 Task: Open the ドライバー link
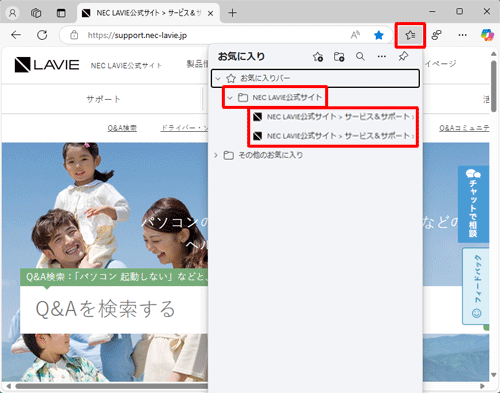point(184,128)
